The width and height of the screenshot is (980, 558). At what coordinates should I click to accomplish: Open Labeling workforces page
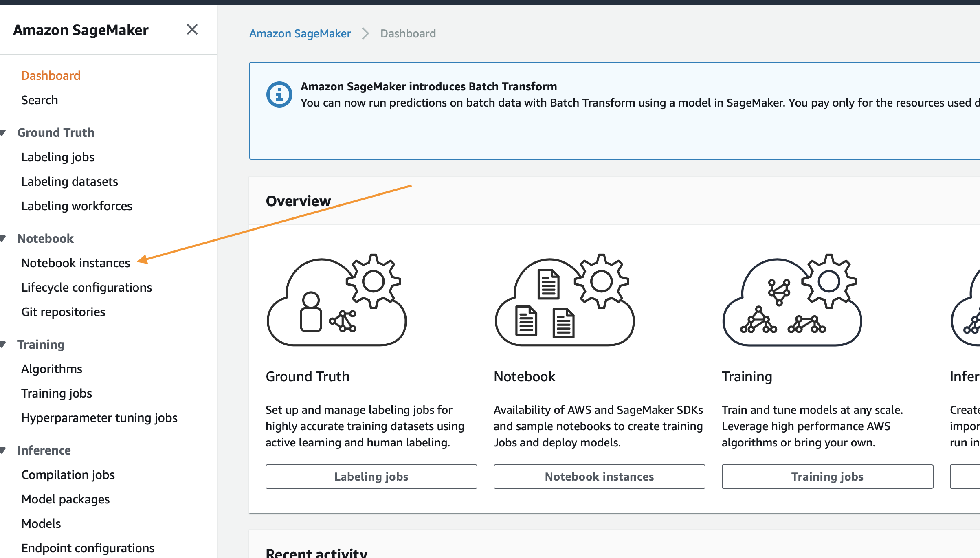point(77,206)
